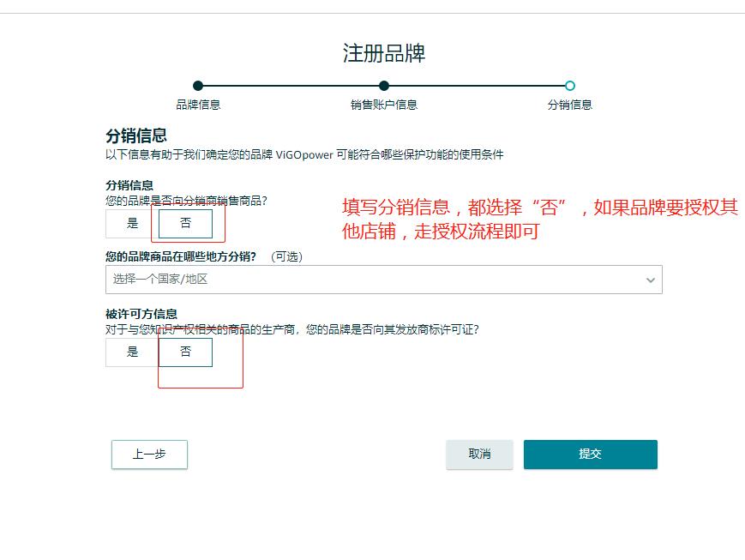The height and width of the screenshot is (560, 745).
Task: Click the ViGOpower description sentence
Action: [304, 154]
